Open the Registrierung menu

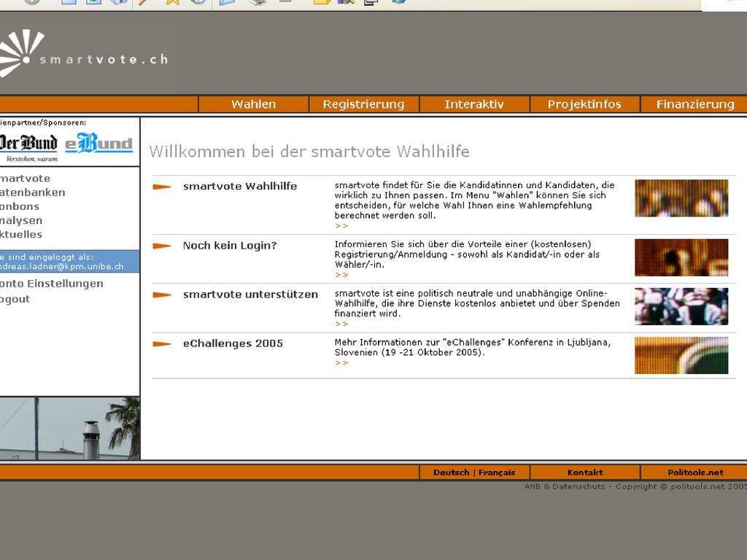(363, 104)
